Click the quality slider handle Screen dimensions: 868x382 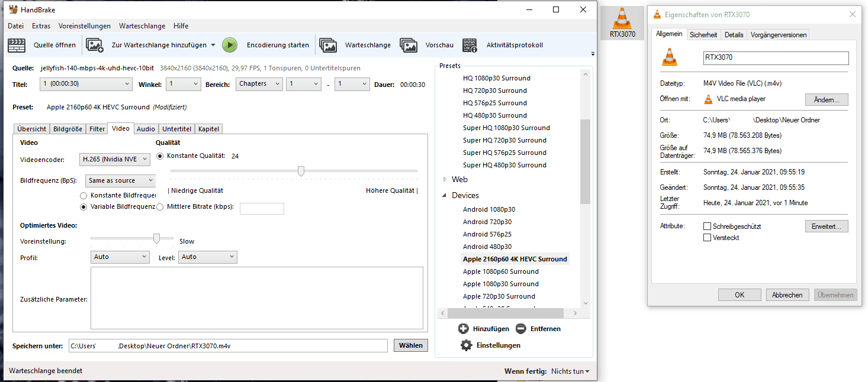301,171
